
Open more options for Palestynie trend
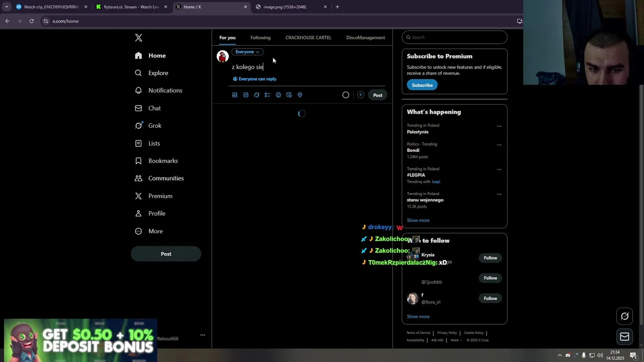[x=499, y=126]
